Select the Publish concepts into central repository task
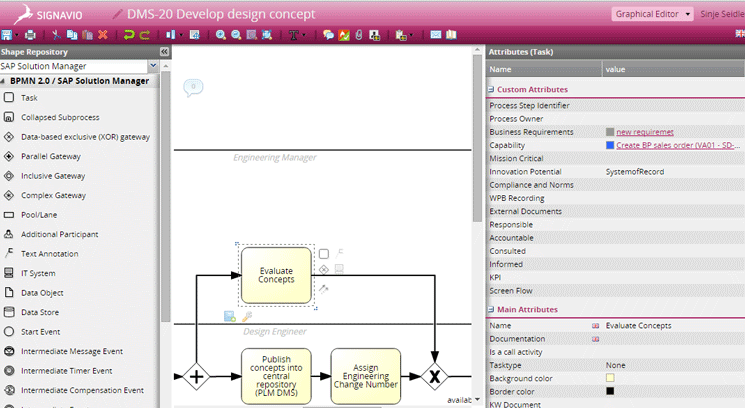 [x=276, y=376]
